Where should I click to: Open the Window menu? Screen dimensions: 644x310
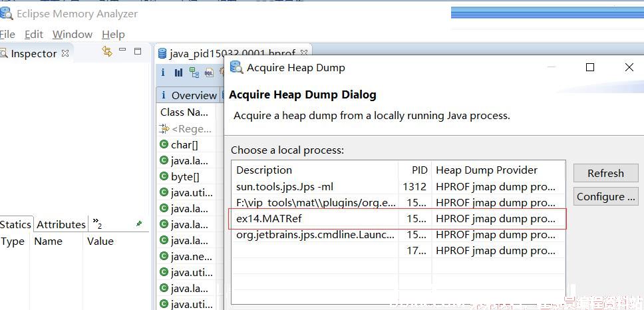click(x=73, y=35)
